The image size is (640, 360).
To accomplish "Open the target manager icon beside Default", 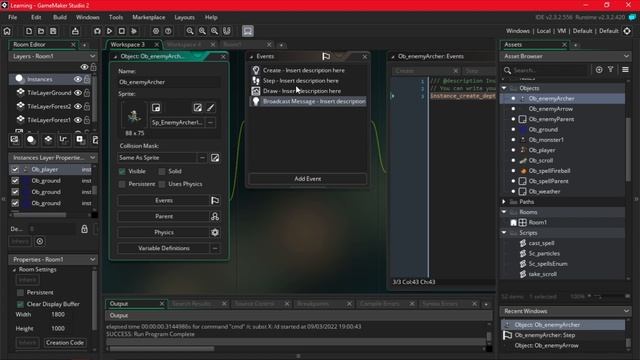I will click(x=627, y=31).
